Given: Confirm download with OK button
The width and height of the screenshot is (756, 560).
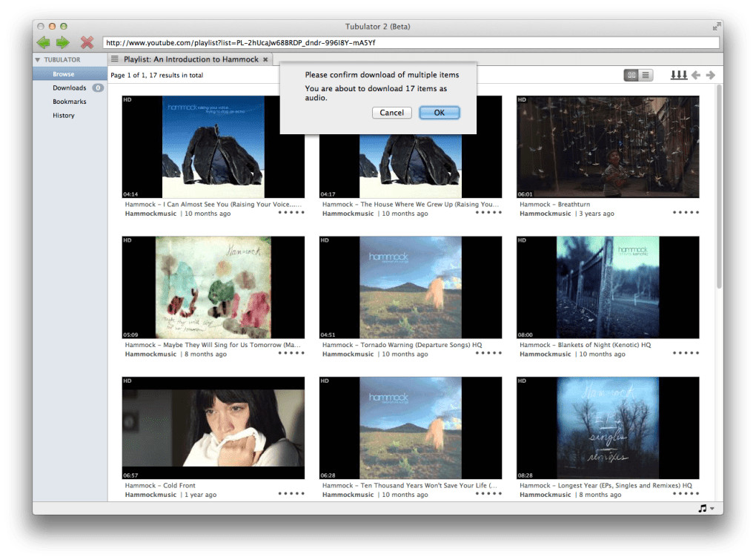Looking at the screenshot, I should pyautogui.click(x=440, y=113).
